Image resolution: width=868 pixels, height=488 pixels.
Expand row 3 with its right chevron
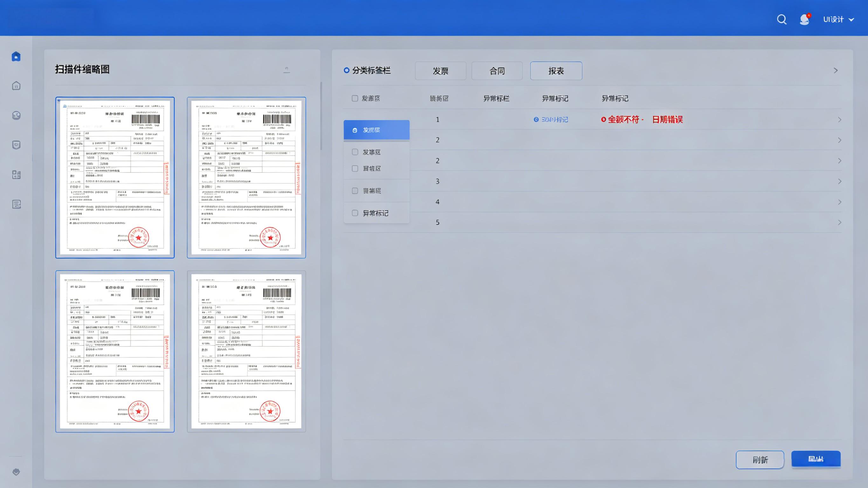pos(839,181)
